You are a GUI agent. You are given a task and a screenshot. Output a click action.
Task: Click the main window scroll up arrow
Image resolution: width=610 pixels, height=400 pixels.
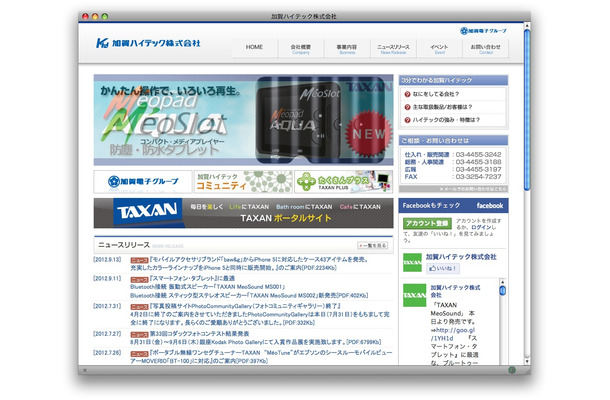pyautogui.click(x=527, y=26)
